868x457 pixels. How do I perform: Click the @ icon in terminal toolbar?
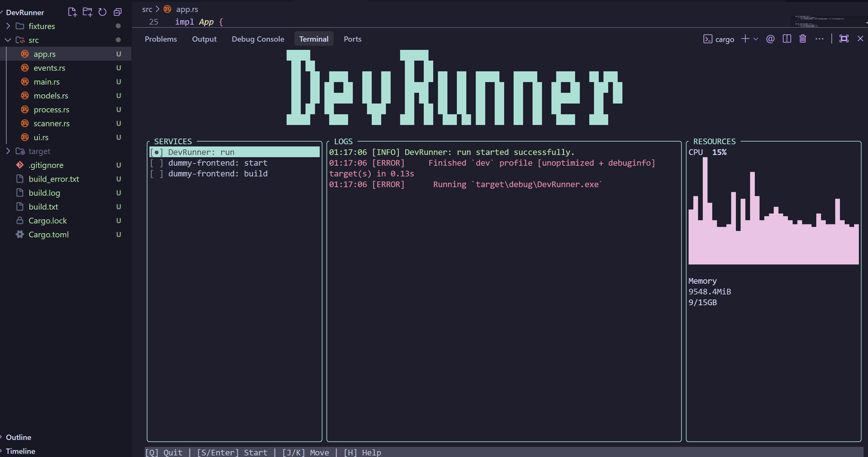click(770, 39)
